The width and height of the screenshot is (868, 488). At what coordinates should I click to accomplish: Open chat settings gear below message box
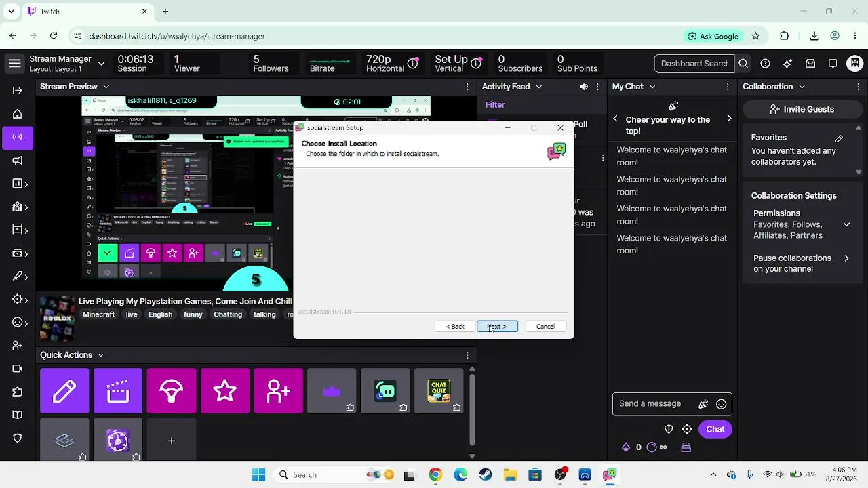[x=687, y=429]
